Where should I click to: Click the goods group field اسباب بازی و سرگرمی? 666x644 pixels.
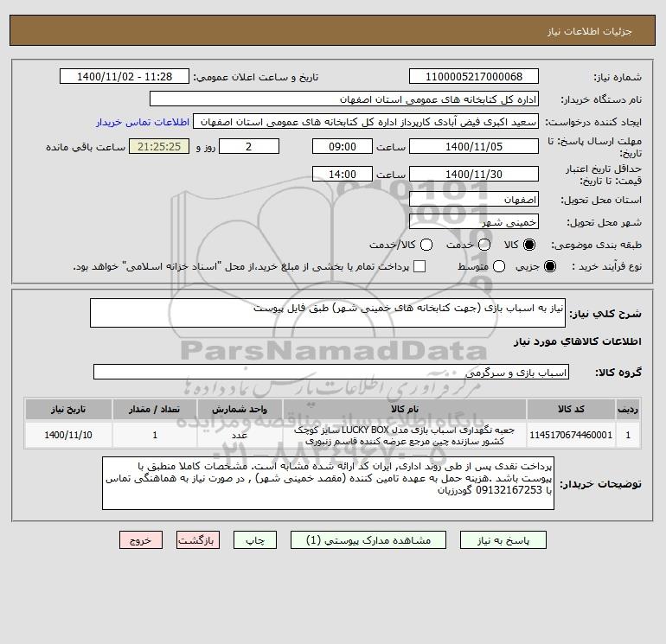[x=331, y=372]
